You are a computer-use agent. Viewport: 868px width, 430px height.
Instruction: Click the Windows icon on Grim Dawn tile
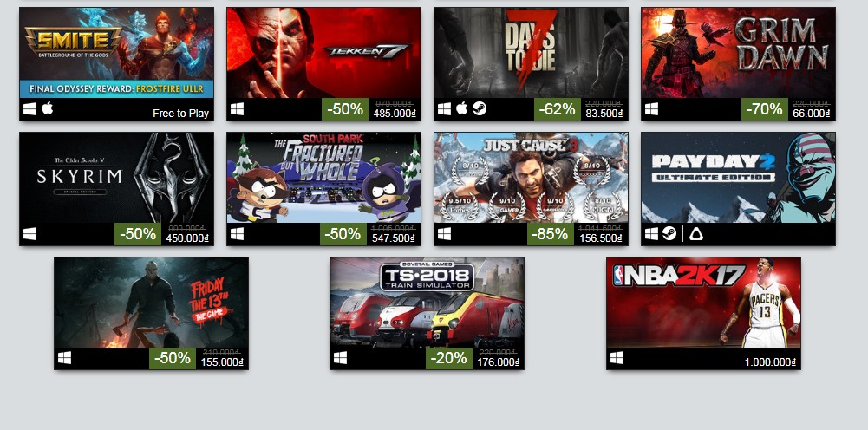[x=651, y=109]
